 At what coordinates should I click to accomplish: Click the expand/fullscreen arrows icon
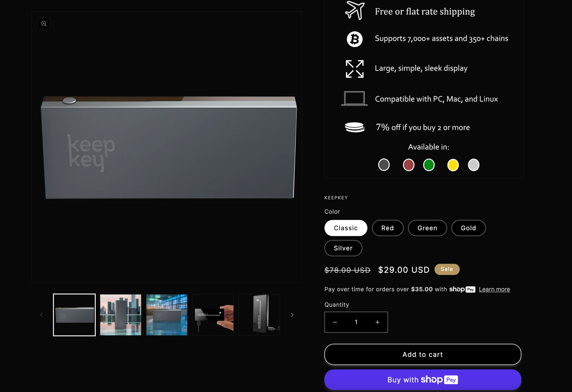pyautogui.click(x=354, y=69)
